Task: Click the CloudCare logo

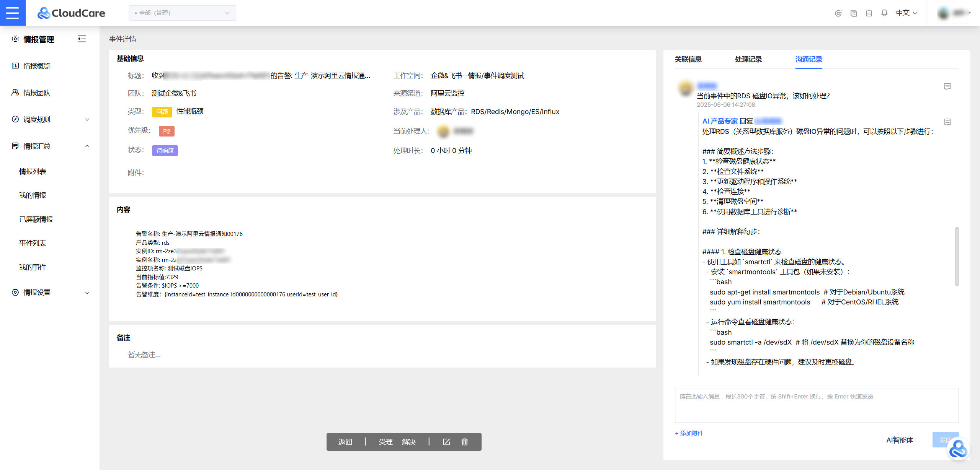Action: (x=71, y=13)
